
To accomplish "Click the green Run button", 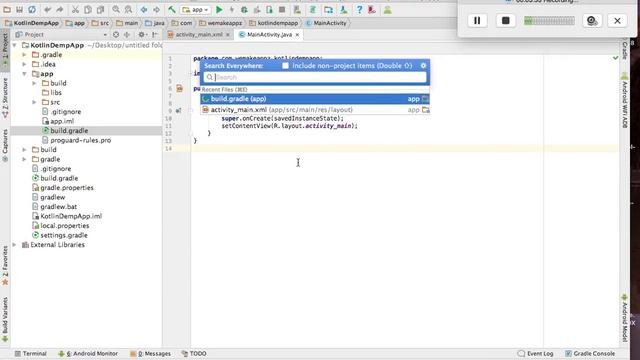I will tap(219, 9).
